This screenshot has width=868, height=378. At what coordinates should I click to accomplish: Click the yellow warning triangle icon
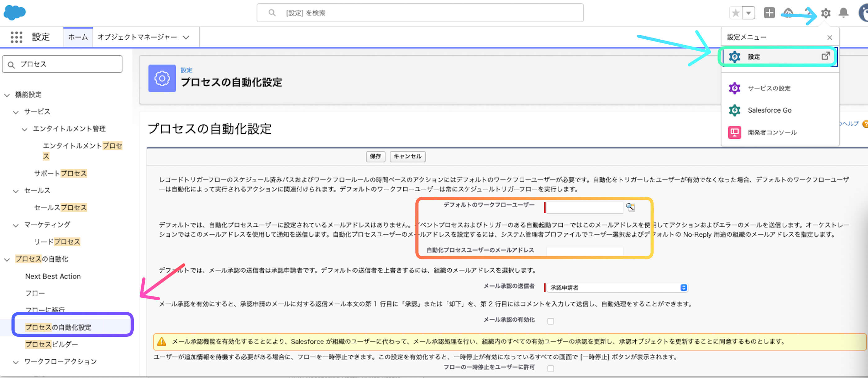coord(162,342)
